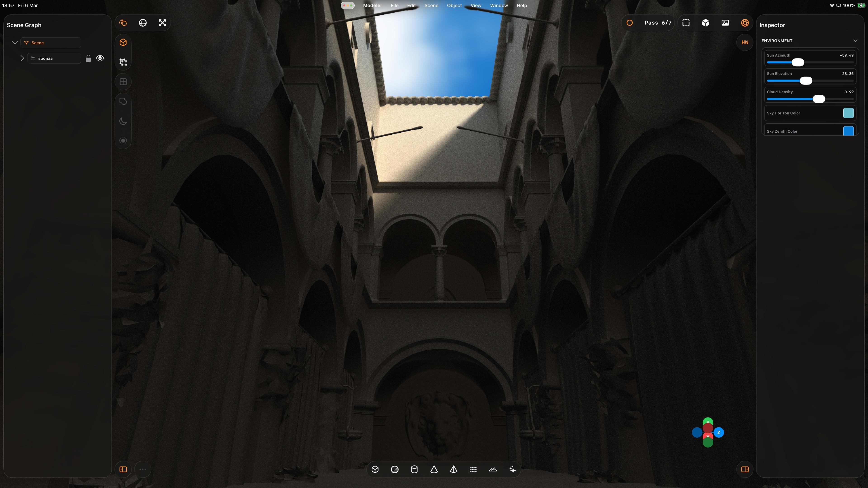868x488 pixels.
Task: Click the orbit globe icon
Action: (x=143, y=23)
